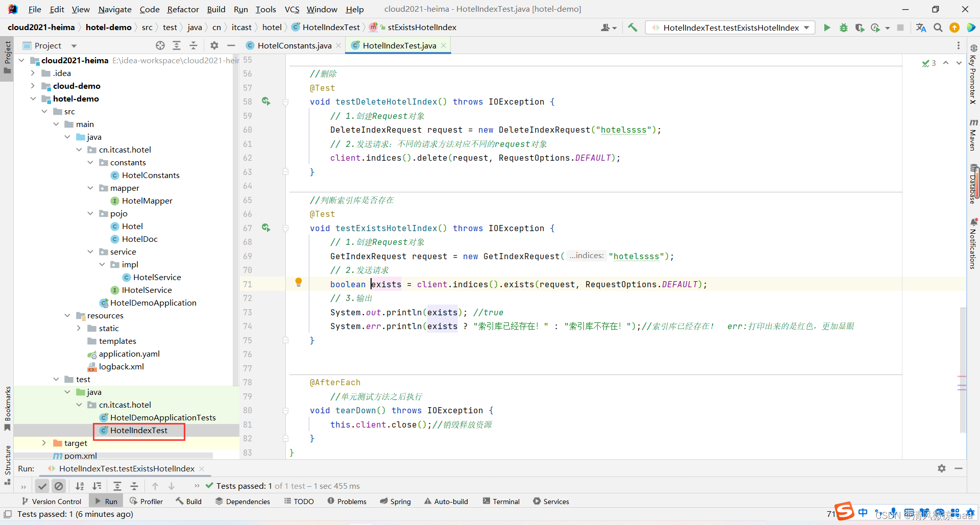Open Notifications tool window
Viewport: 980px width, 525px height.
(x=973, y=243)
